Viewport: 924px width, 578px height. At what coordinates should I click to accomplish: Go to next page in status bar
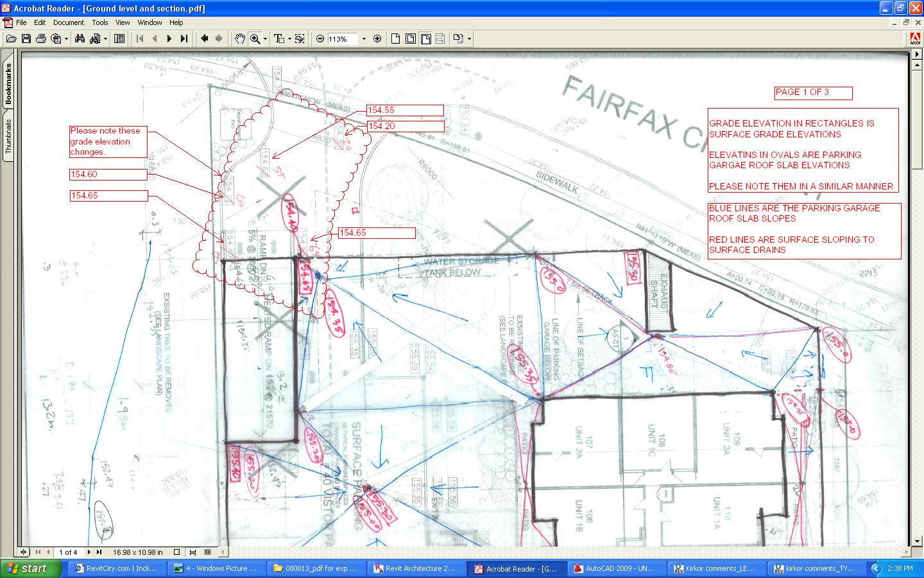(x=89, y=552)
